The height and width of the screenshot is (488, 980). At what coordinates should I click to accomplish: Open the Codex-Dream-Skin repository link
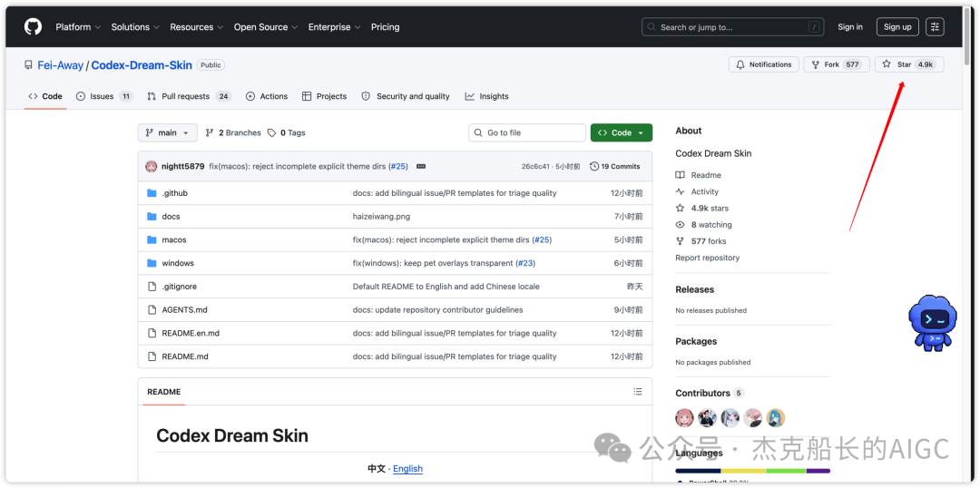coord(142,65)
